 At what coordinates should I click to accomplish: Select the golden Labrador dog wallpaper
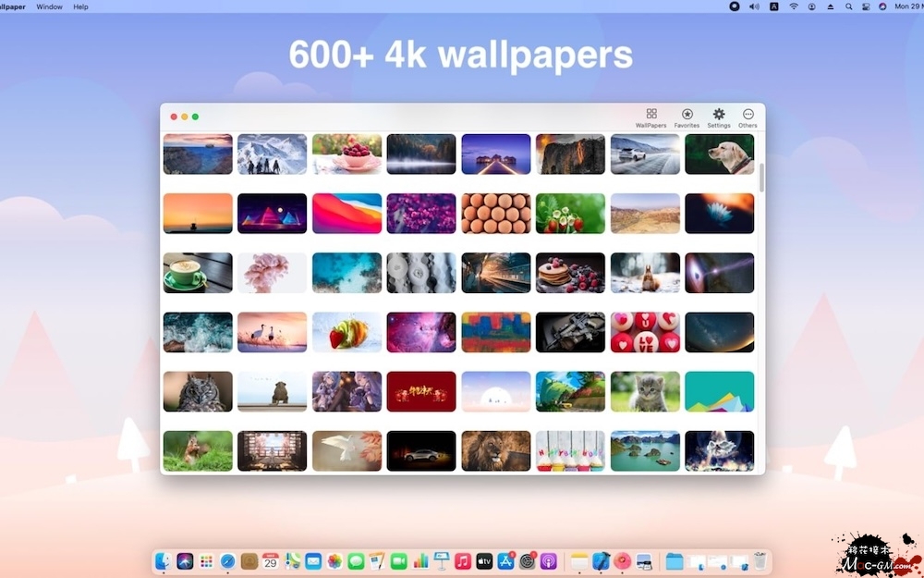point(719,154)
